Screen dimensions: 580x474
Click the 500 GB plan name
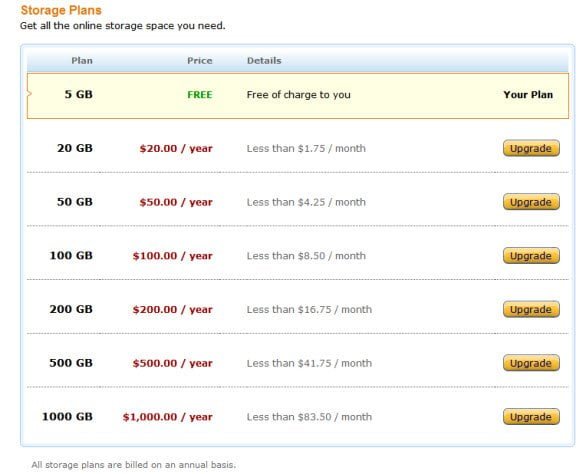(x=71, y=363)
